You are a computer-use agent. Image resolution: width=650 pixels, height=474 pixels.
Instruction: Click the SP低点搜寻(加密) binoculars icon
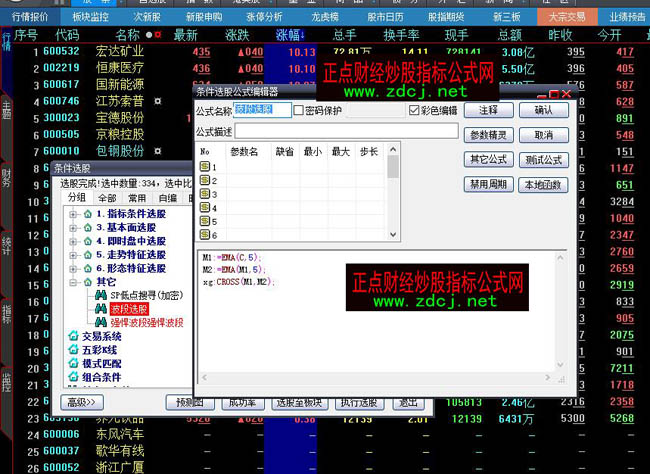click(x=101, y=296)
